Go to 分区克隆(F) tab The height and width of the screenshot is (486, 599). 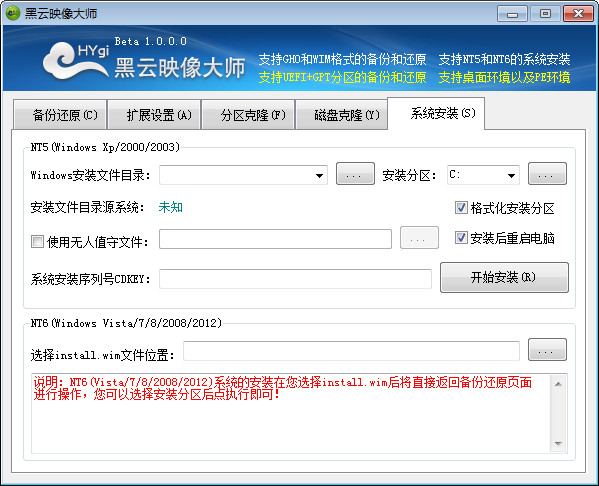click(x=248, y=115)
